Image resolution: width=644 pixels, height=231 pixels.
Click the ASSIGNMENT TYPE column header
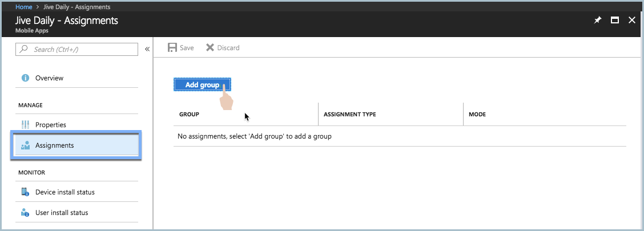click(350, 115)
